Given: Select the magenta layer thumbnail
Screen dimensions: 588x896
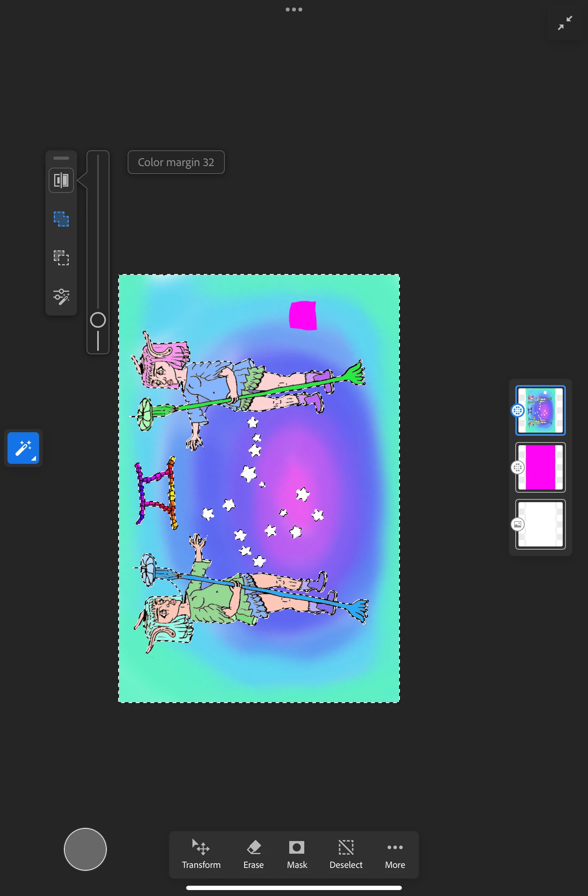Looking at the screenshot, I should click(541, 467).
